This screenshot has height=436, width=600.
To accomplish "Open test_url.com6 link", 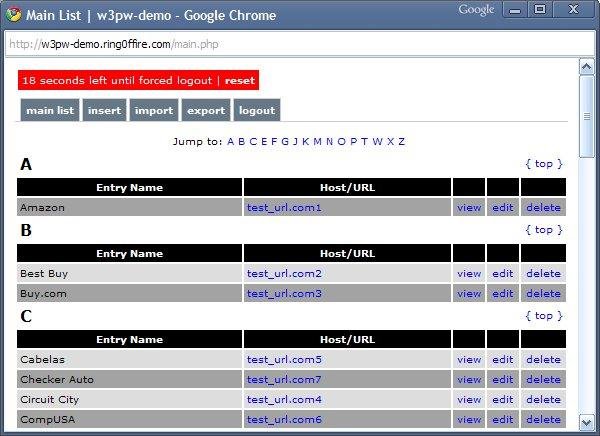I will (x=284, y=420).
